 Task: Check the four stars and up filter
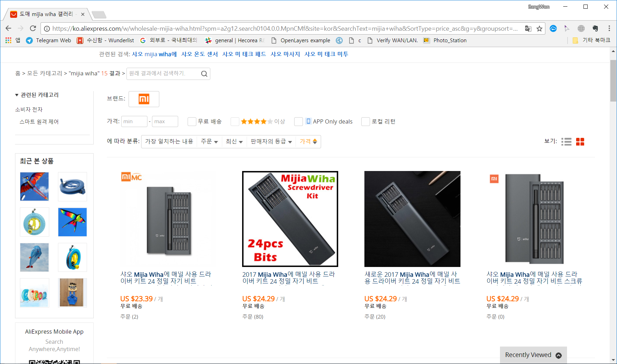pyautogui.click(x=235, y=121)
